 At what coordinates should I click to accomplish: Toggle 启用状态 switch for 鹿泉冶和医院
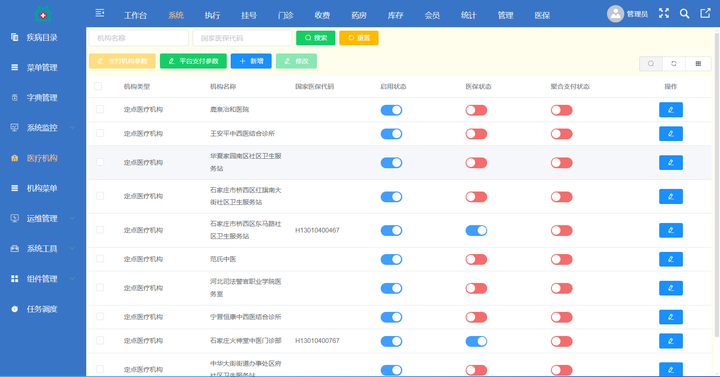[x=391, y=110]
